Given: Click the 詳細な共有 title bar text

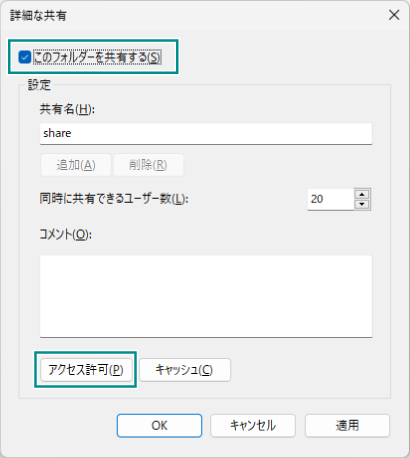Looking at the screenshot, I should [x=38, y=16].
